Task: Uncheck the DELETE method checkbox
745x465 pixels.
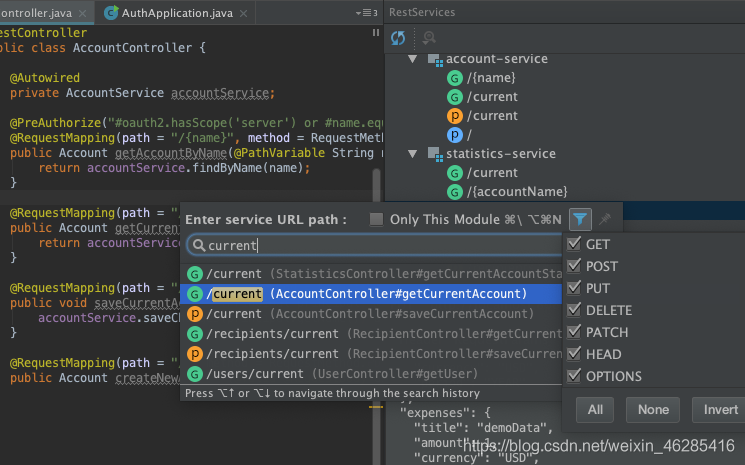Action: (x=574, y=310)
